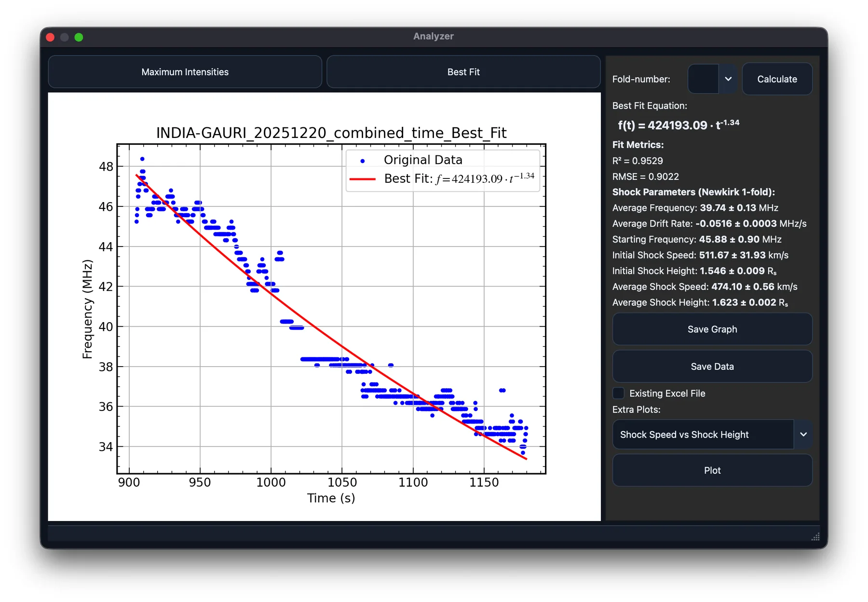868x602 pixels.
Task: Click Save Data button
Action: [712, 367]
